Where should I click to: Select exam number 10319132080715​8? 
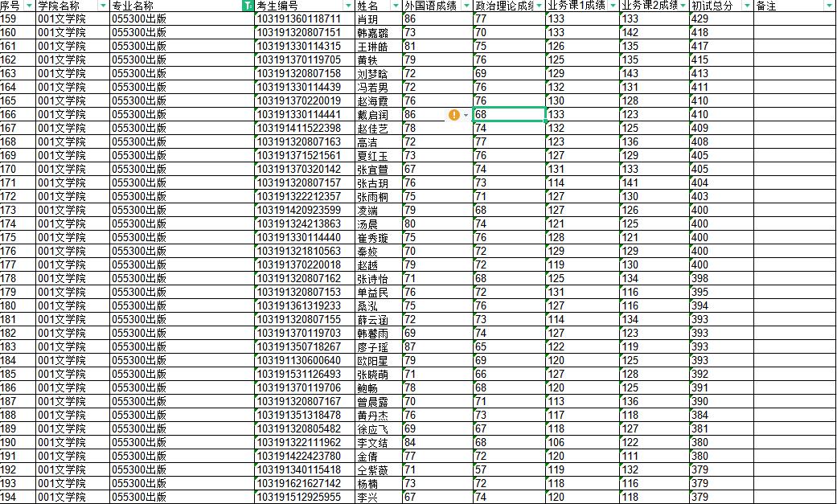[305, 74]
